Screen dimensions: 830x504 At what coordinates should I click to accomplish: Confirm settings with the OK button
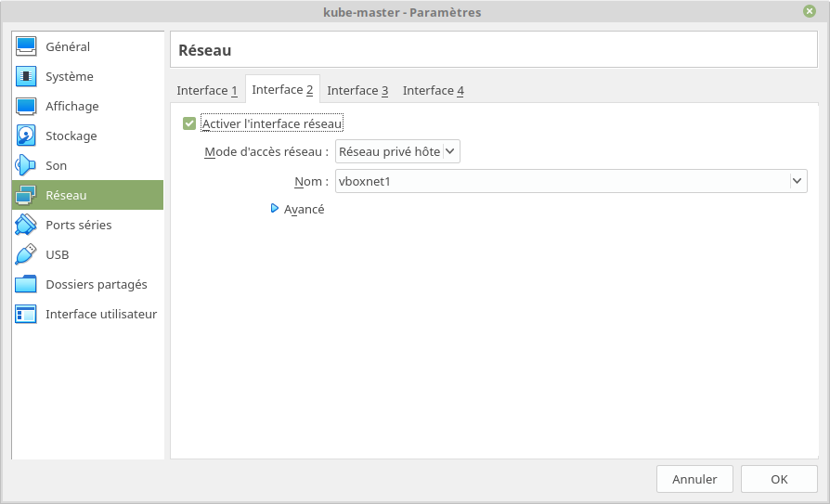[779, 479]
